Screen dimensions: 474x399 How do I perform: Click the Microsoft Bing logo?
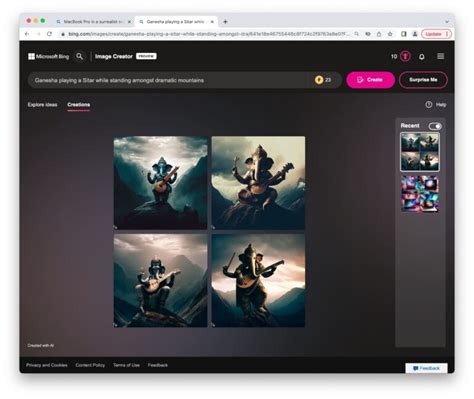click(49, 56)
